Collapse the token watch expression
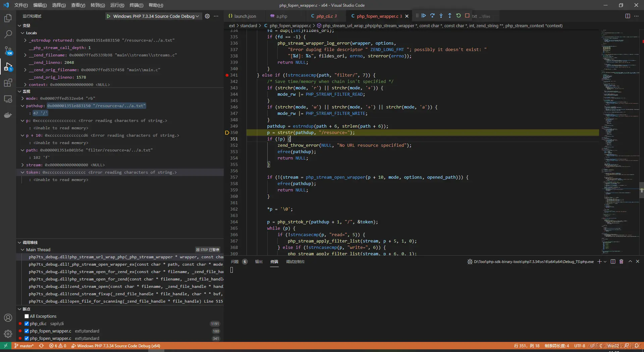This screenshot has width=644, height=352. [x=22, y=172]
